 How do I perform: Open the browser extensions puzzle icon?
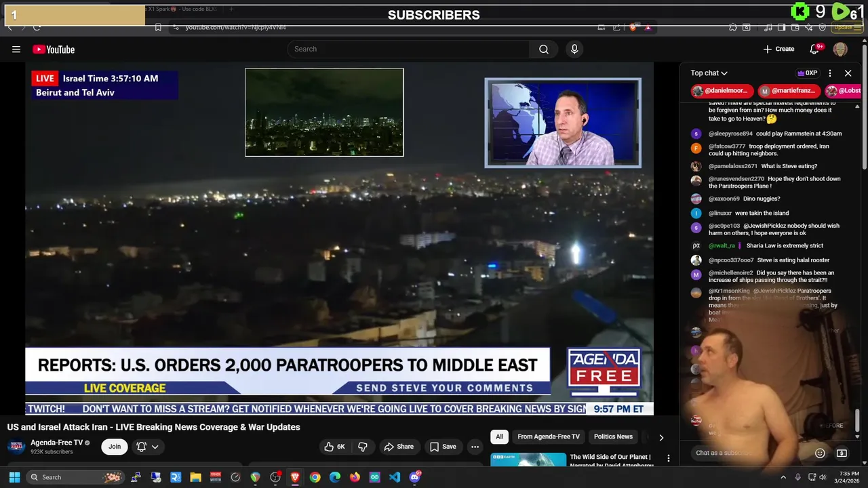point(733,27)
